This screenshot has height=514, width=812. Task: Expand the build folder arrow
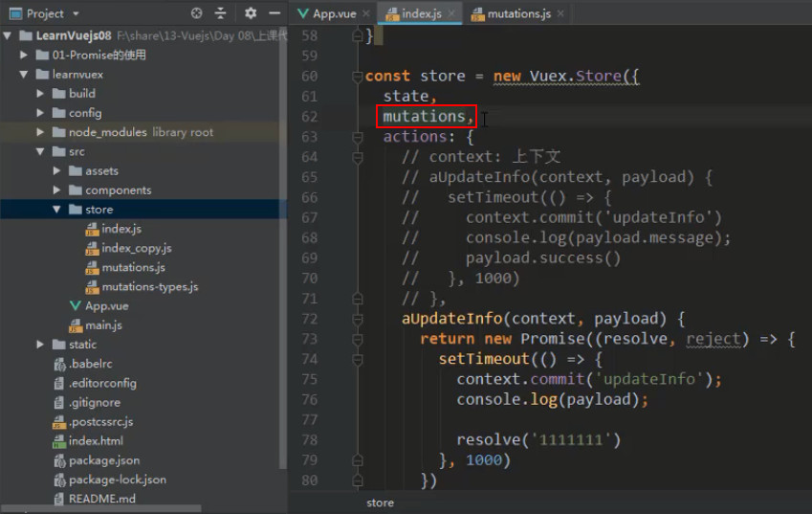click(40, 93)
